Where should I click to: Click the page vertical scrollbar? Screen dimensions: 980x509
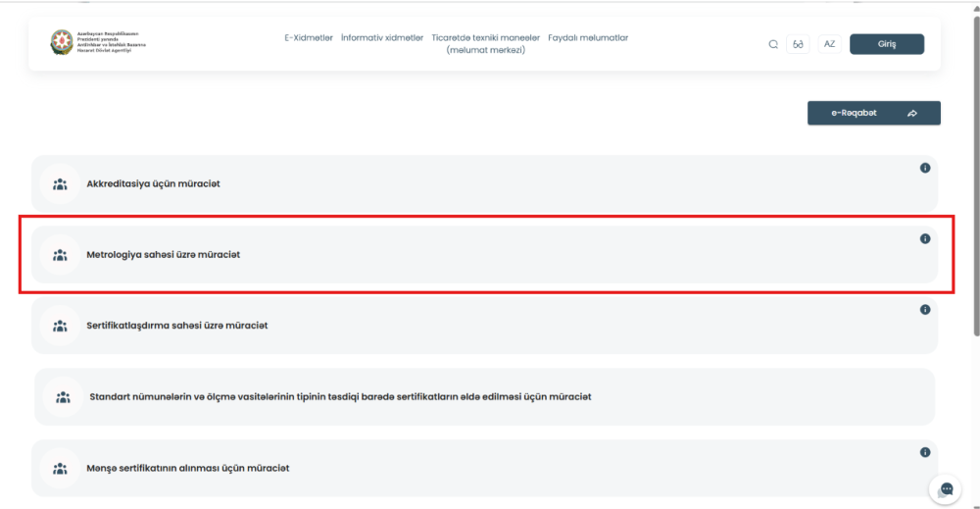(x=976, y=176)
